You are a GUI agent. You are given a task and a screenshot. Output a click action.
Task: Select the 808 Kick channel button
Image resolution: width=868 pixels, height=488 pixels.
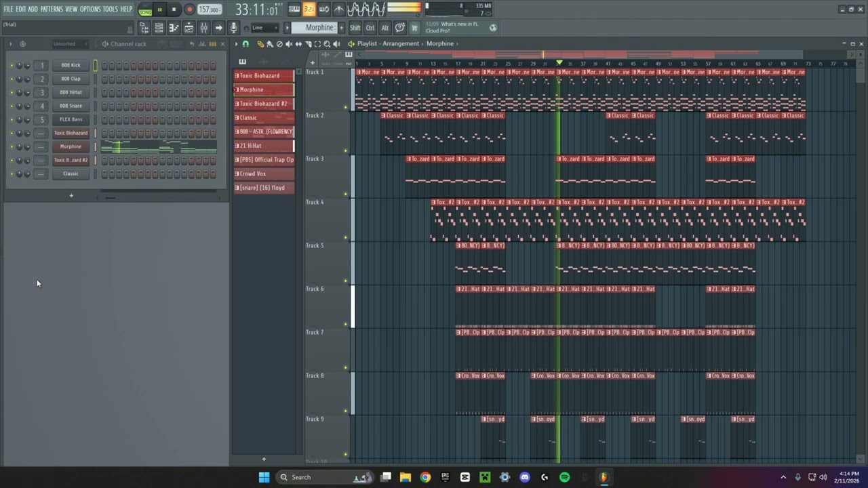click(x=71, y=65)
